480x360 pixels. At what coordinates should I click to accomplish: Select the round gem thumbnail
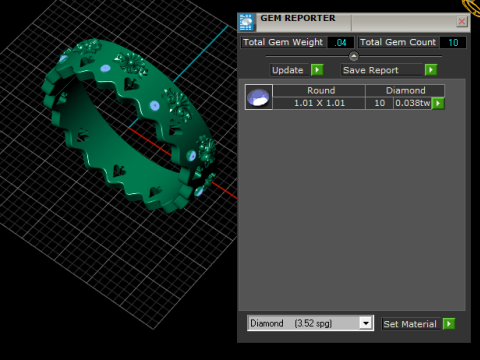pyautogui.click(x=259, y=97)
